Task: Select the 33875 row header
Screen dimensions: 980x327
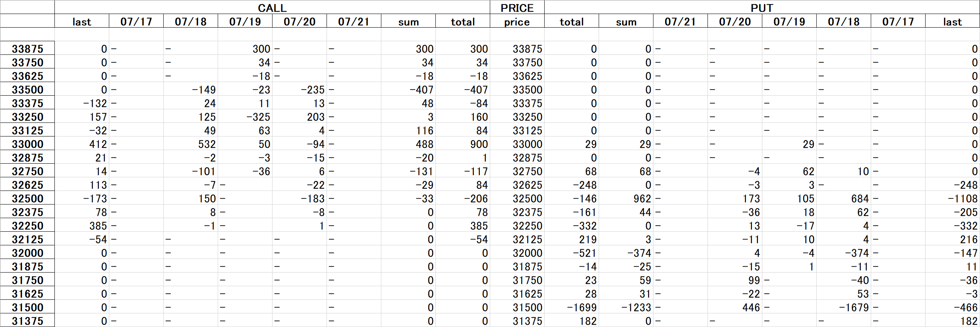Action: [27, 48]
